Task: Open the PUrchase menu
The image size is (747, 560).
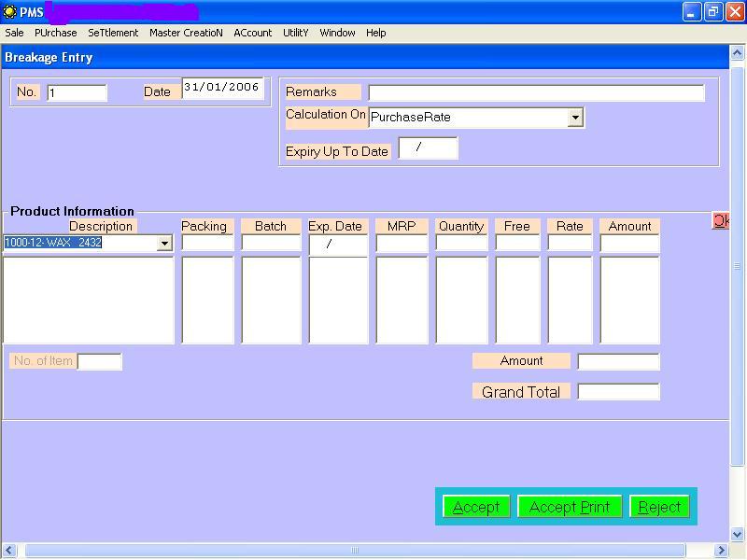Action: tap(56, 33)
